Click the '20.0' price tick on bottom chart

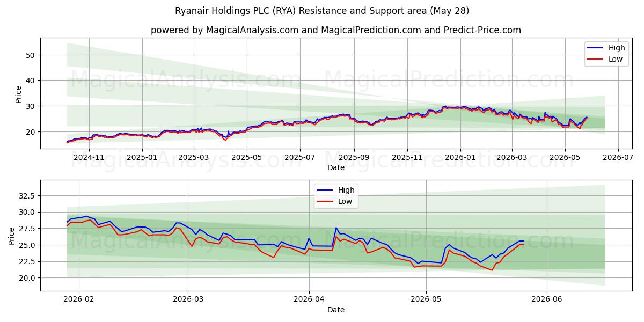coord(28,278)
